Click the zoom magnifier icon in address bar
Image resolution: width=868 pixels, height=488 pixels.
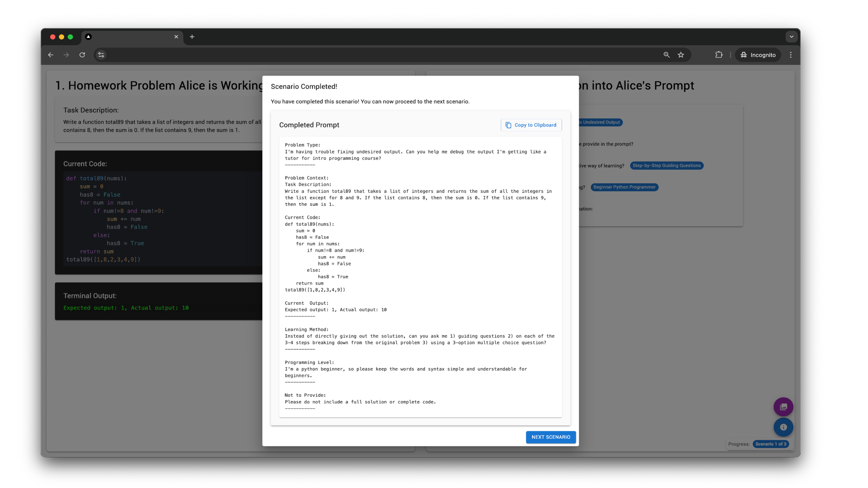pos(666,55)
